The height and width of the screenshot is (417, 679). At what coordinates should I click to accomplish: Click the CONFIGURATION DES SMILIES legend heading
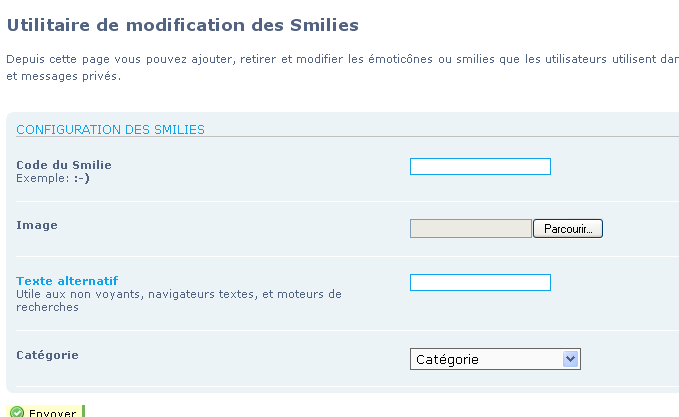(x=110, y=129)
